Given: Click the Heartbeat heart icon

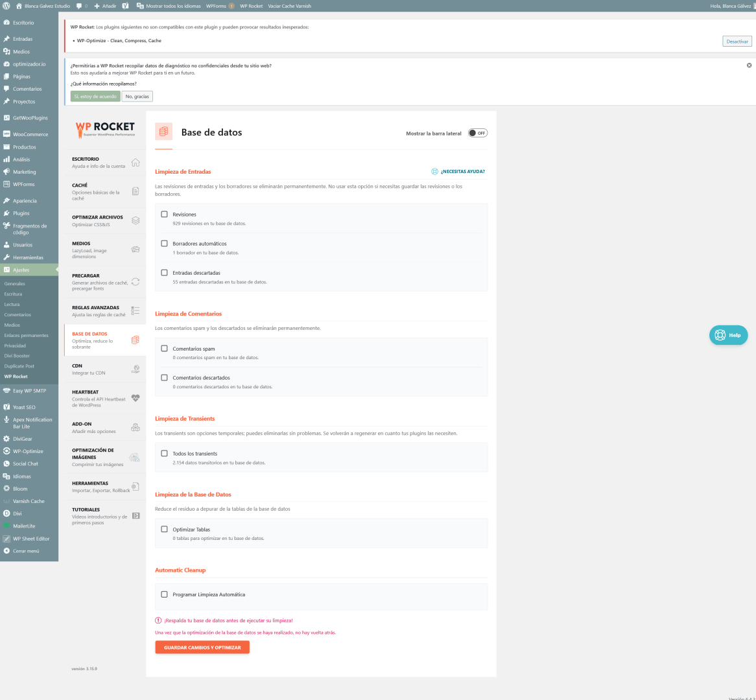Looking at the screenshot, I should [x=136, y=398].
